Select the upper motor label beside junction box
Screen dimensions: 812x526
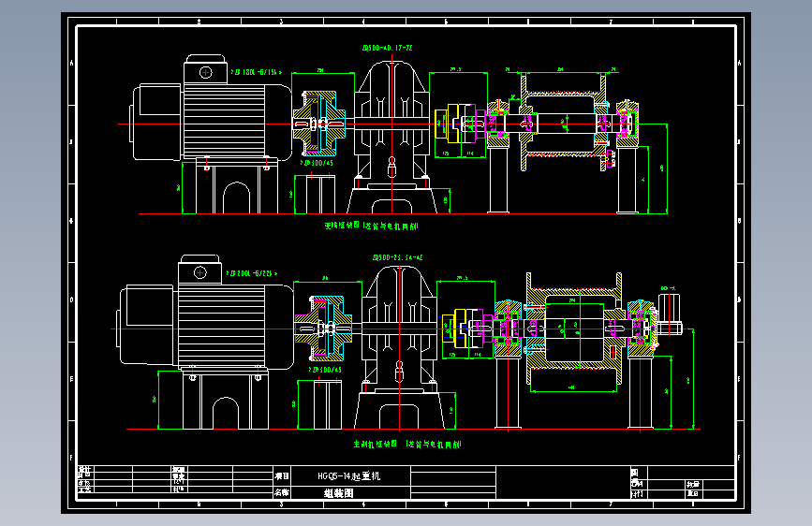coord(257,72)
